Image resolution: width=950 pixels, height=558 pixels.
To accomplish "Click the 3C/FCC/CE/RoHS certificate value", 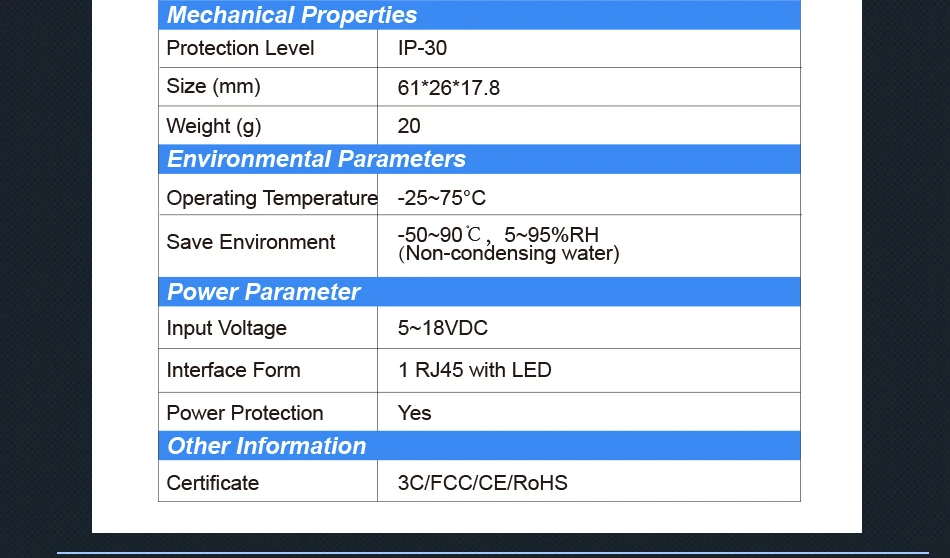I will click(x=482, y=483).
